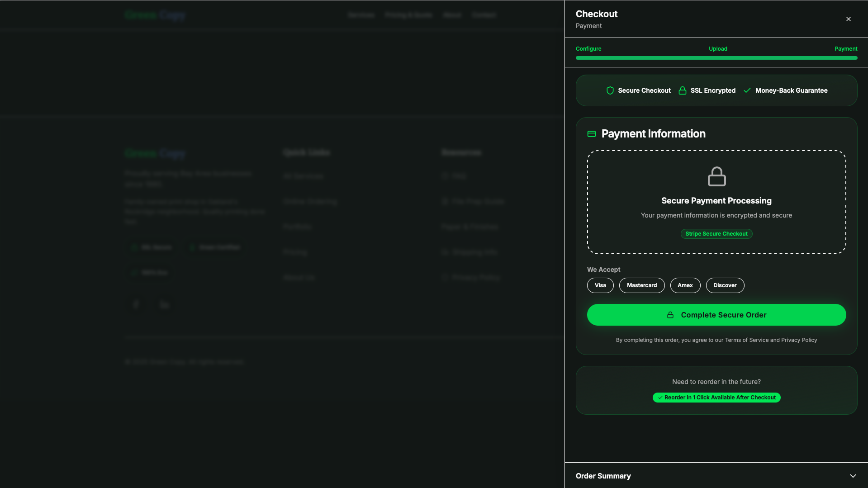Screen dimensions: 868x488
Task: Select the Visa payment badge
Action: tap(600, 285)
